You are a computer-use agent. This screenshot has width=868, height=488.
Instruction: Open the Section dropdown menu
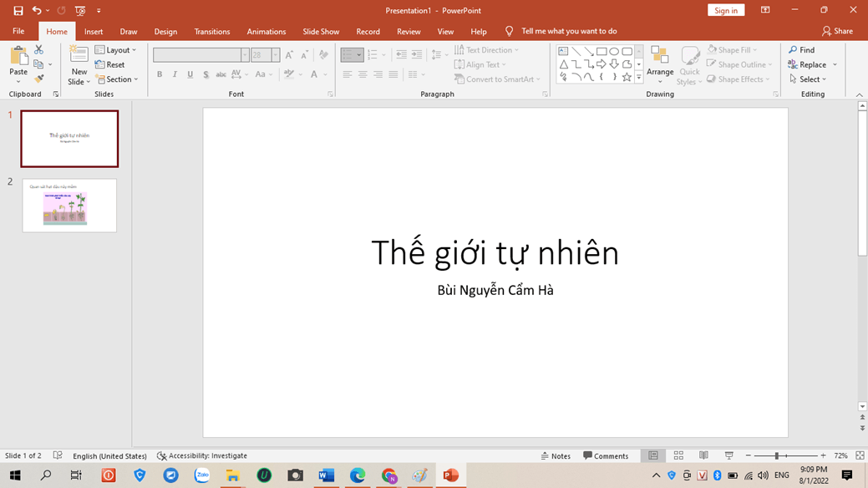[117, 79]
